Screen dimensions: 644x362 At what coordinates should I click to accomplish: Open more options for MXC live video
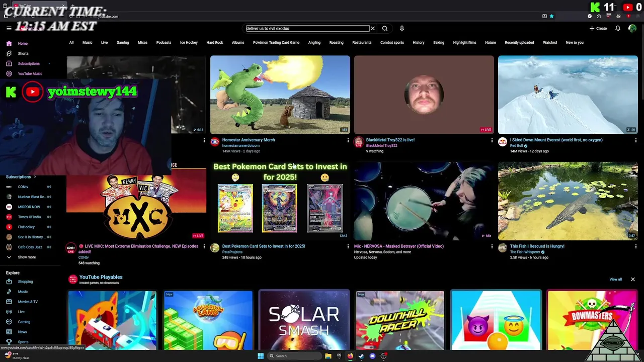tap(204, 247)
